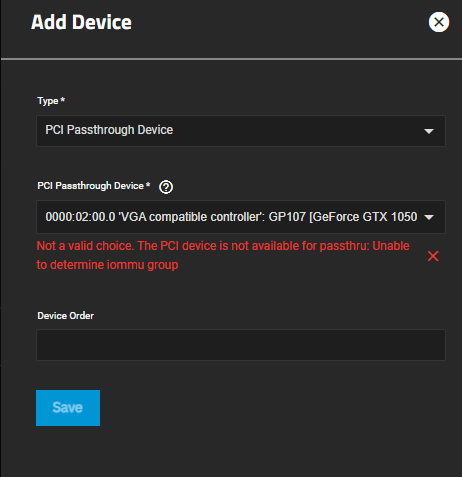
Task: Expand the PCI Passthrough Device selector
Action: tap(241, 217)
